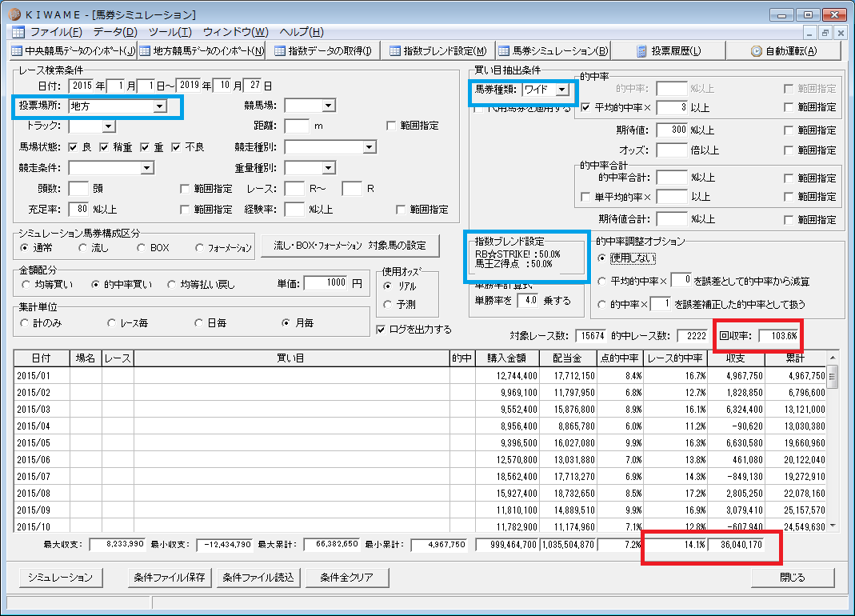Screen dimensions: 855x616
Task: Select the BOX radio button
Action: [x=142, y=248]
